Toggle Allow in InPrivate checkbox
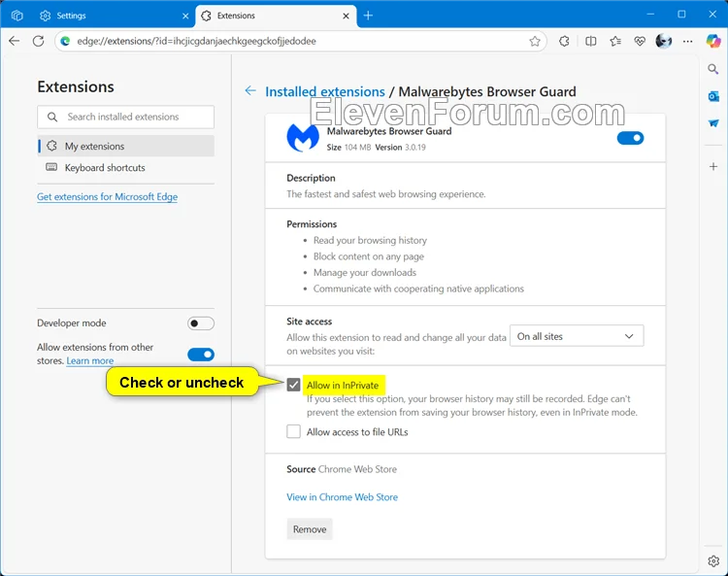The width and height of the screenshot is (728, 576). click(293, 385)
